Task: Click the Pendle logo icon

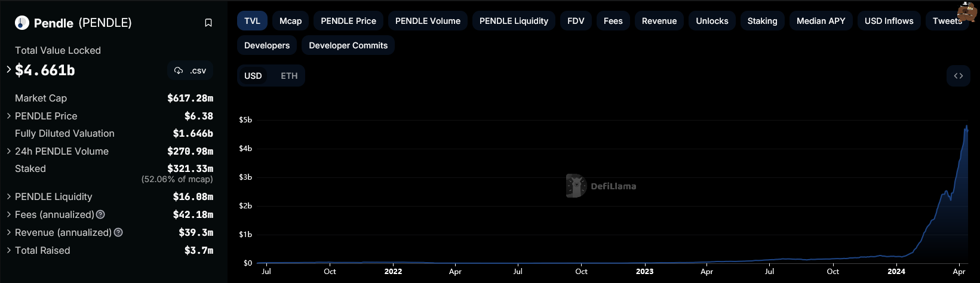Action: 22,23
